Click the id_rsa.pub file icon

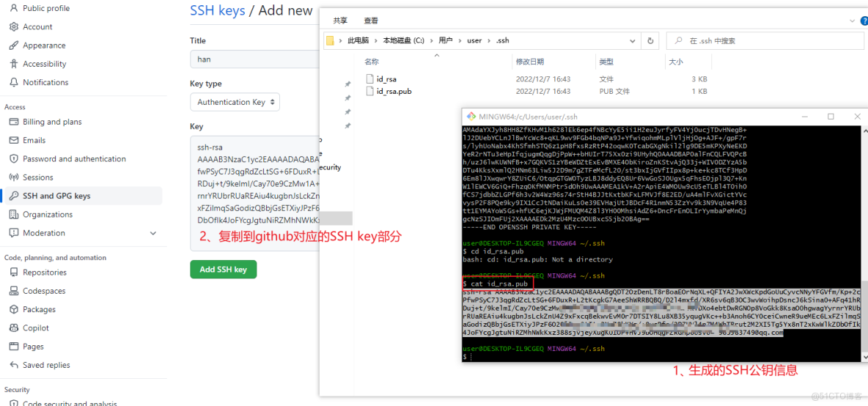[370, 92]
